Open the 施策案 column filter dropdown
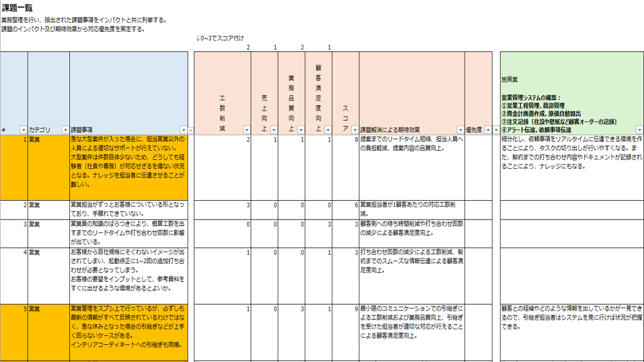Screen dimensions: 644x362 click(x=639, y=130)
